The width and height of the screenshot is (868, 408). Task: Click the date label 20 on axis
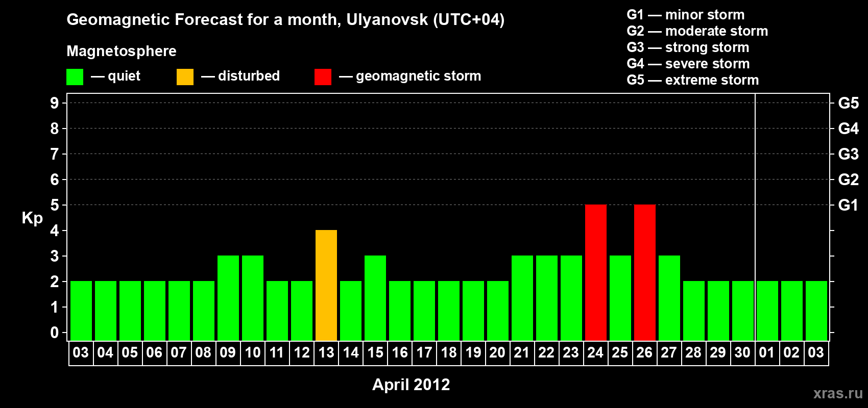coord(497,353)
